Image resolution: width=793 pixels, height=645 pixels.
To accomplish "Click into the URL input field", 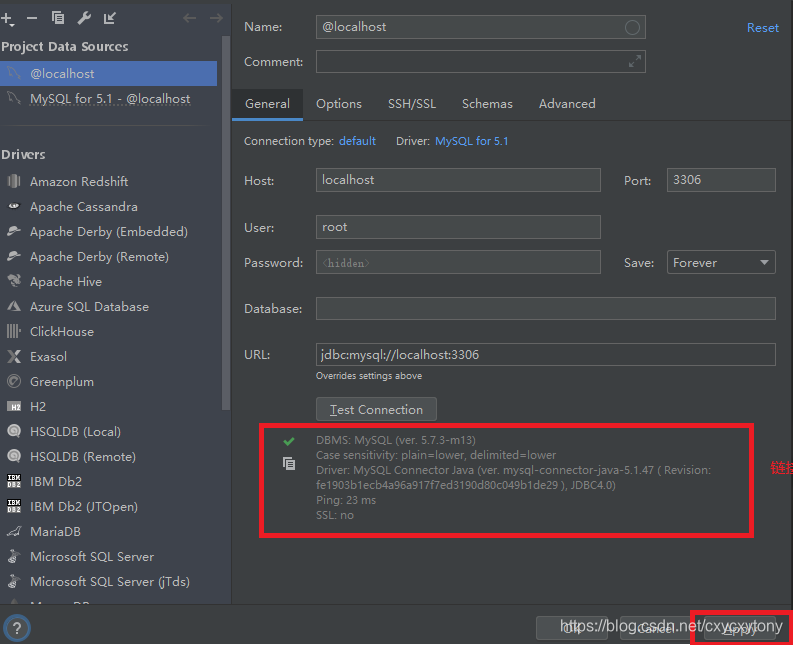I will [x=546, y=355].
